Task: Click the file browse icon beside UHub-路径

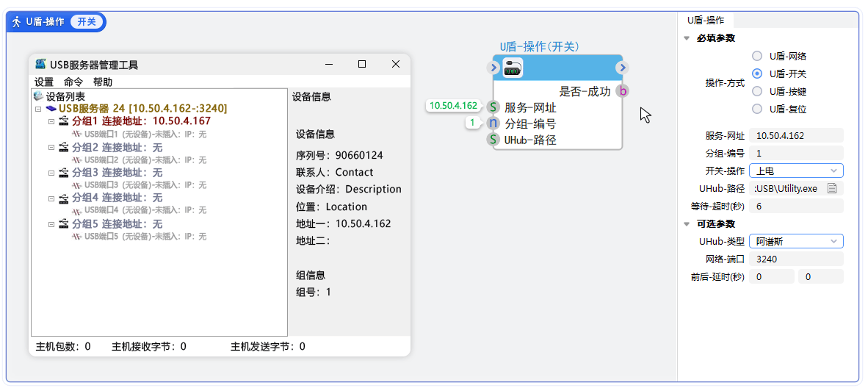Action: click(x=832, y=189)
